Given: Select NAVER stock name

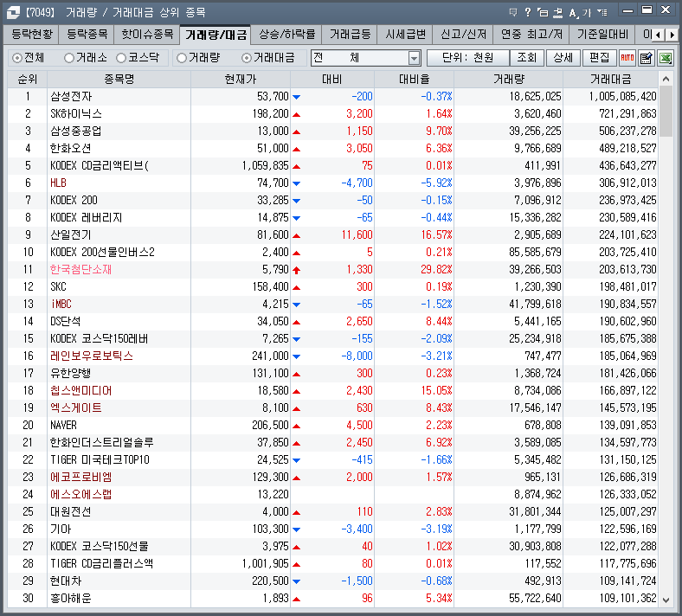Looking at the screenshot, I should [x=63, y=425].
